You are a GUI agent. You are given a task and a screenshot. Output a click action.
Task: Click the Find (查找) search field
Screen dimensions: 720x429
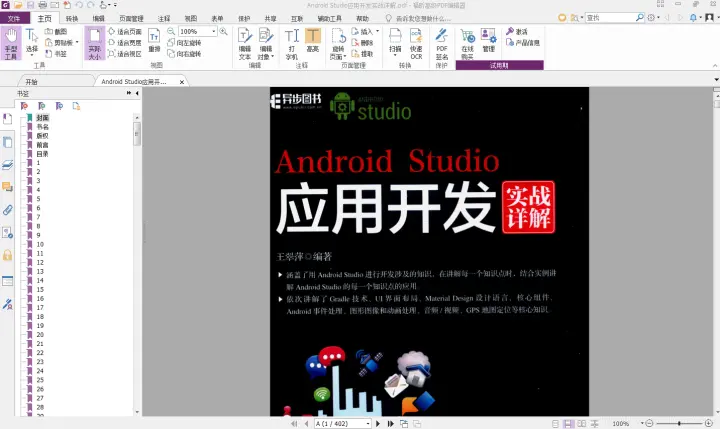[611, 17]
